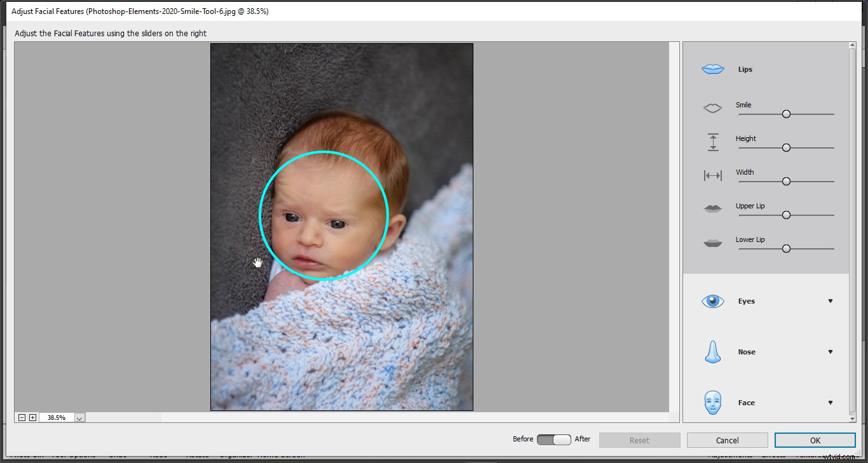
Task: Expand the Eyes adjustment section
Action: (831, 301)
